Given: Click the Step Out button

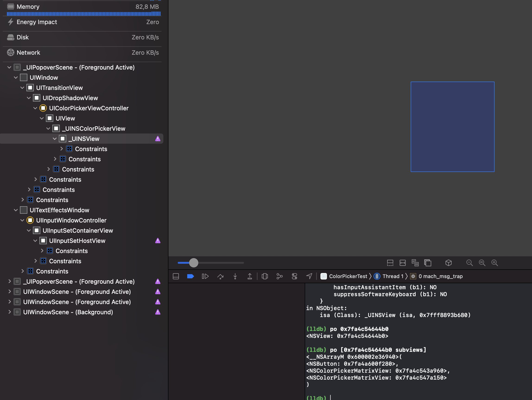Looking at the screenshot, I should [250, 276].
